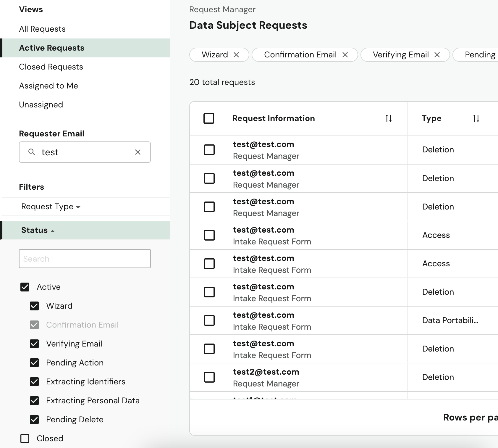Uncheck Extracting Personal Data checkbox
498x448 pixels.
click(34, 401)
